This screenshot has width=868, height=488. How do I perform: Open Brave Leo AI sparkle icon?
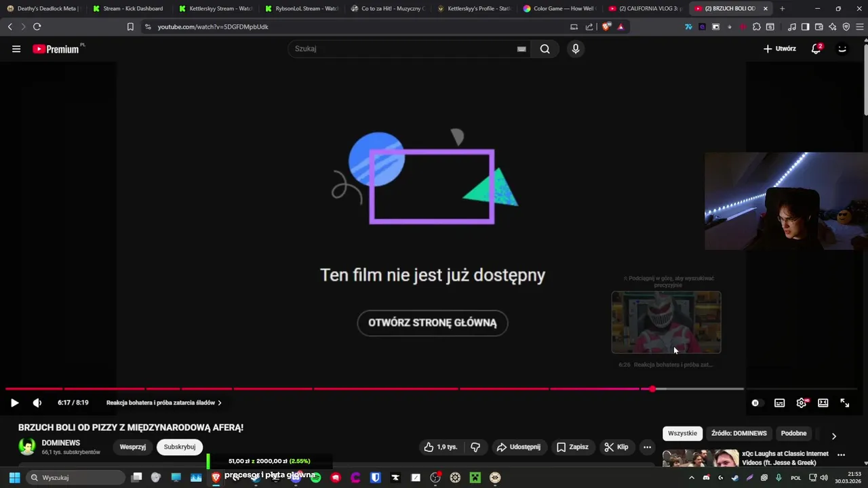pos(832,26)
